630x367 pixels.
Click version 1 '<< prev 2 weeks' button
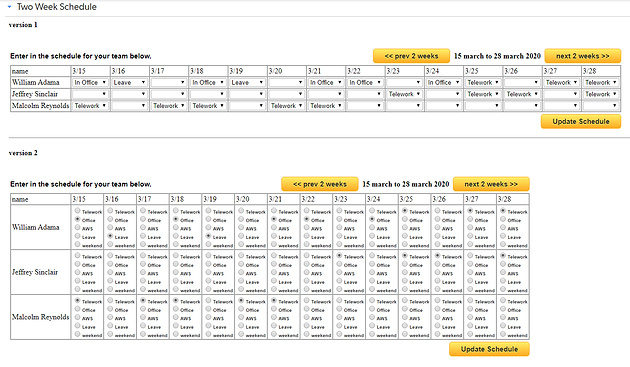[x=411, y=56]
